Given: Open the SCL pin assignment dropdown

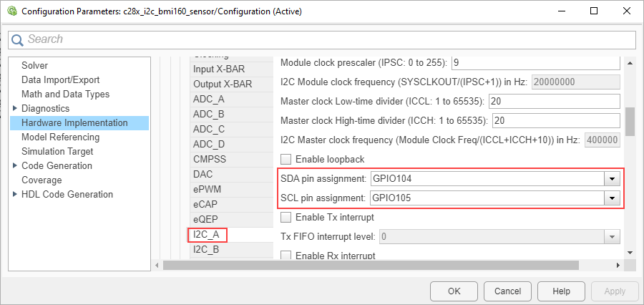Looking at the screenshot, I should click(x=611, y=198).
